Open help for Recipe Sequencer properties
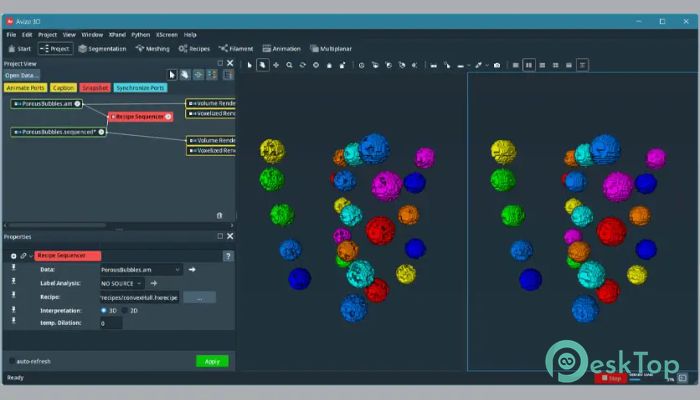Viewport: 700px width, 400px height. [x=228, y=256]
